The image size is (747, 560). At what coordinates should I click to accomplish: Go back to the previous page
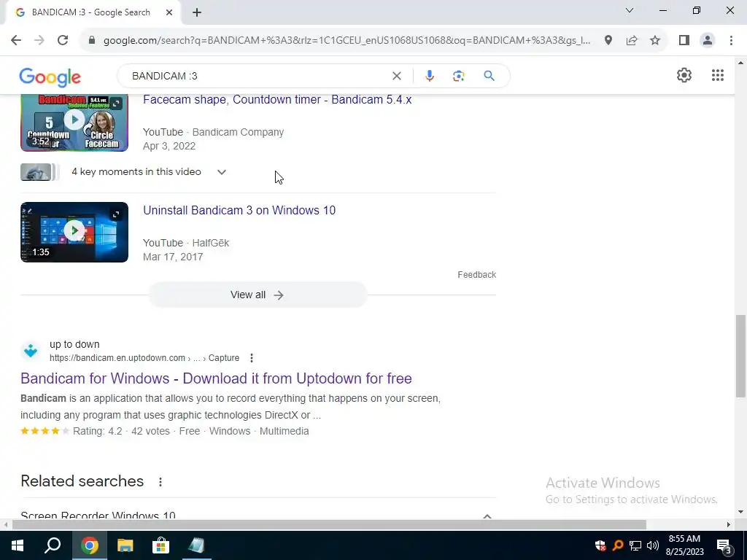click(16, 41)
